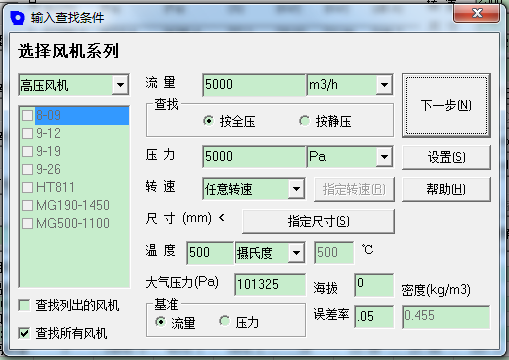The height and width of the screenshot is (360, 509).
Task: Tick the 9-12 fan series checkbox
Action: [x=27, y=134]
